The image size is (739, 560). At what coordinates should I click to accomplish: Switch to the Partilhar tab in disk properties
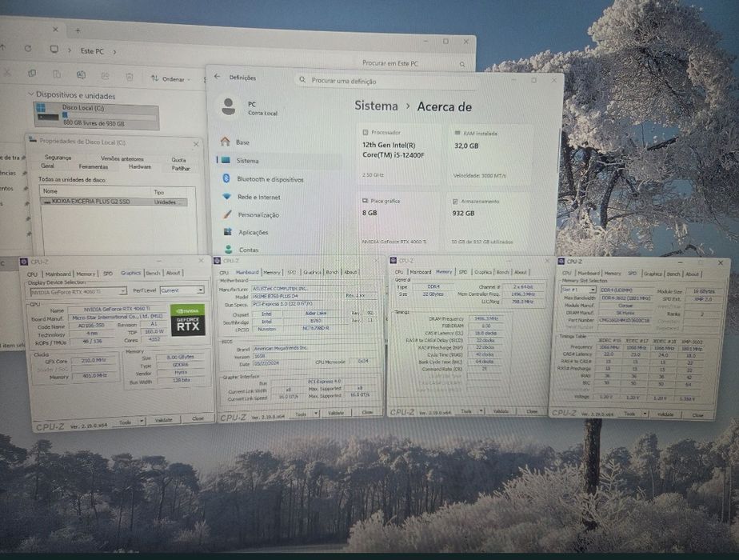[181, 168]
